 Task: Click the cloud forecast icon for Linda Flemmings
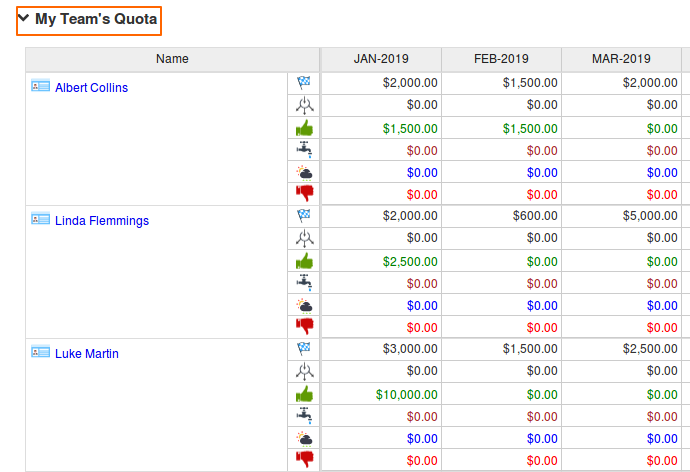304,304
